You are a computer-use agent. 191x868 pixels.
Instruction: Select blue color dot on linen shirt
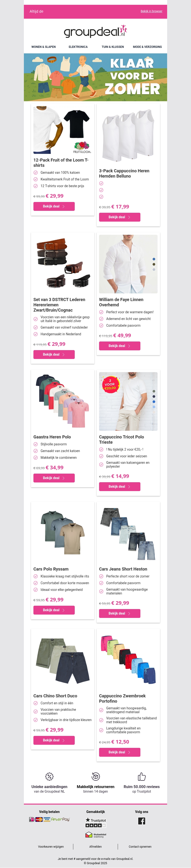pos(154,259)
